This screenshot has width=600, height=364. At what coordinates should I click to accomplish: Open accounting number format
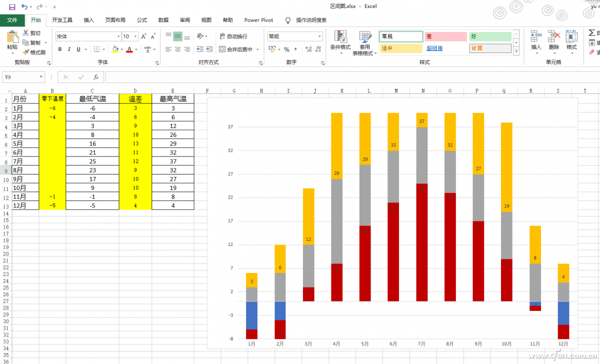tap(272, 49)
